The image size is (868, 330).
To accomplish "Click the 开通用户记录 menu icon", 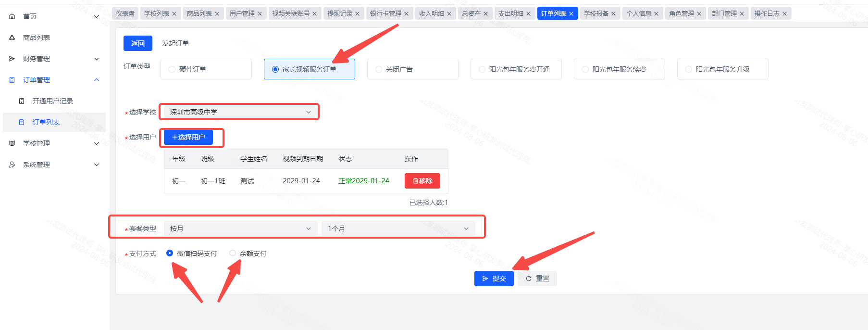I will point(22,101).
